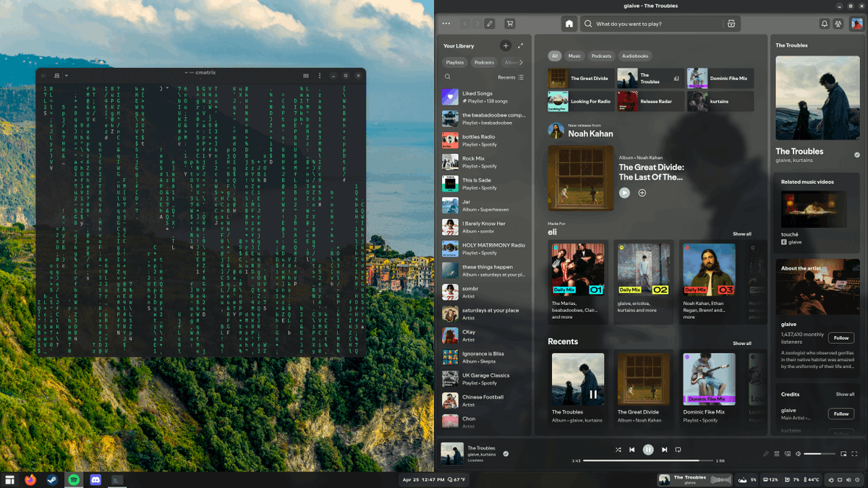Create a playlist with plus button in library

click(x=506, y=46)
